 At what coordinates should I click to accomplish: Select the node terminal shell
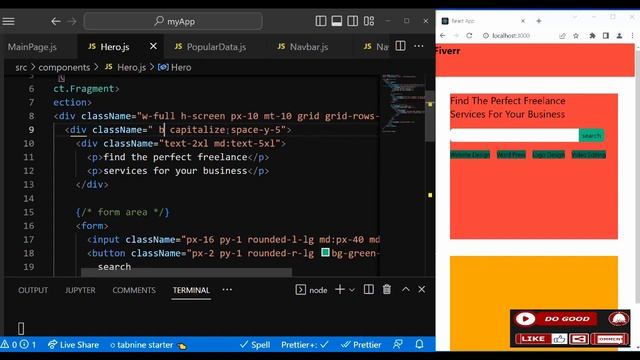pos(311,290)
